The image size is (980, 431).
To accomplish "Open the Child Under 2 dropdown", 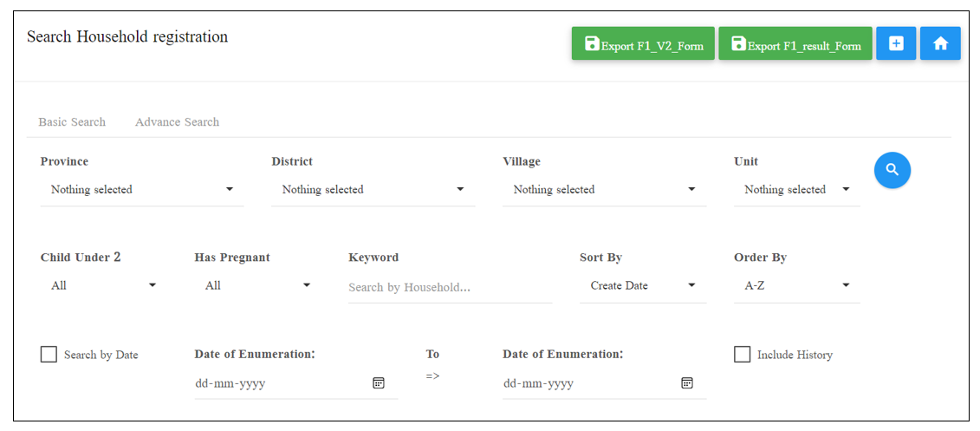I will [100, 286].
